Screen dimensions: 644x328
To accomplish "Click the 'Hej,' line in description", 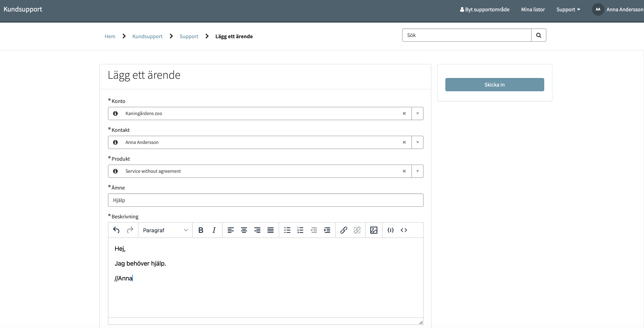I will click(120, 248).
